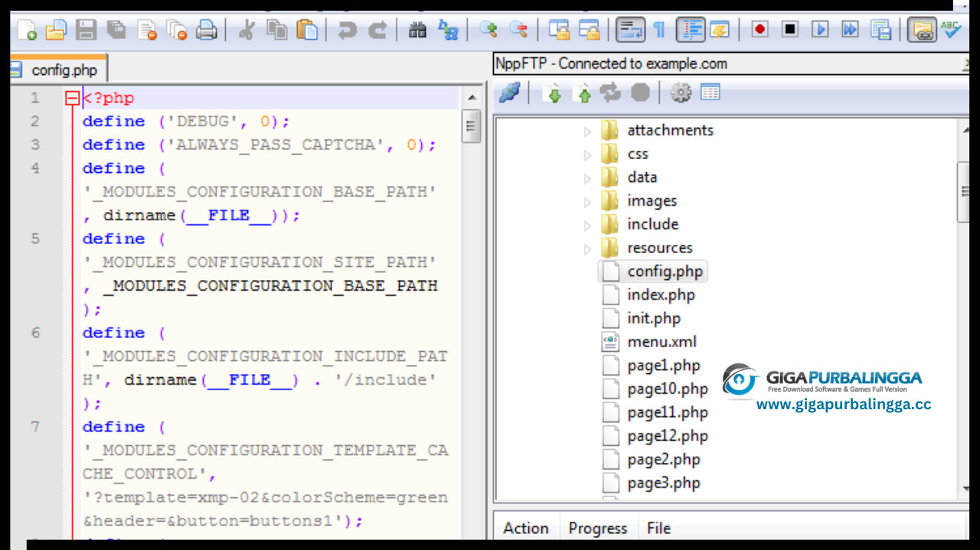Viewport: 980px width, 550px height.
Task: Stop macro recording square icon
Action: pyautogui.click(x=790, y=30)
